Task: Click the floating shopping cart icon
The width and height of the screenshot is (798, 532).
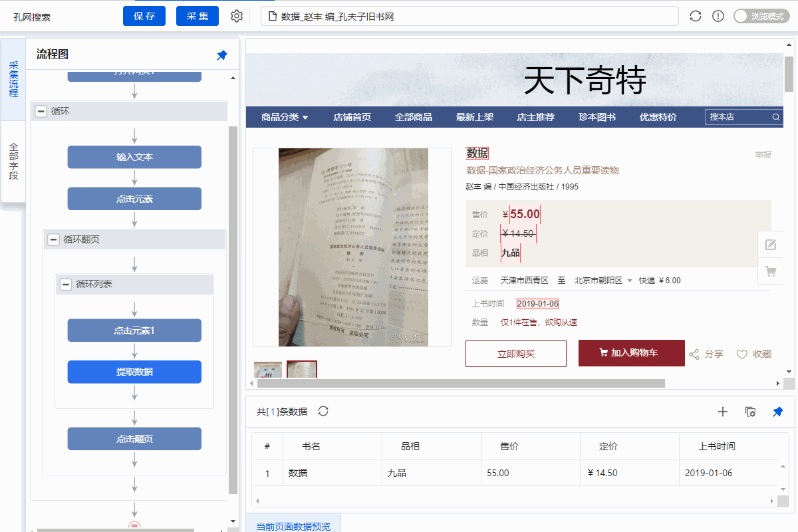Action: coord(771,271)
